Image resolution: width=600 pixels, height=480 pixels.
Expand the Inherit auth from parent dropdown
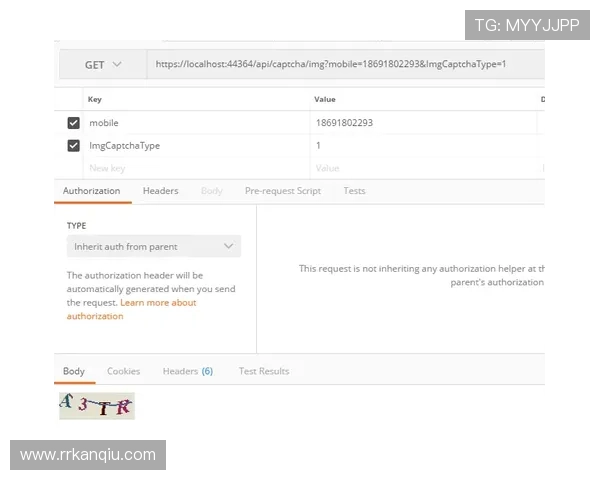[153, 246]
